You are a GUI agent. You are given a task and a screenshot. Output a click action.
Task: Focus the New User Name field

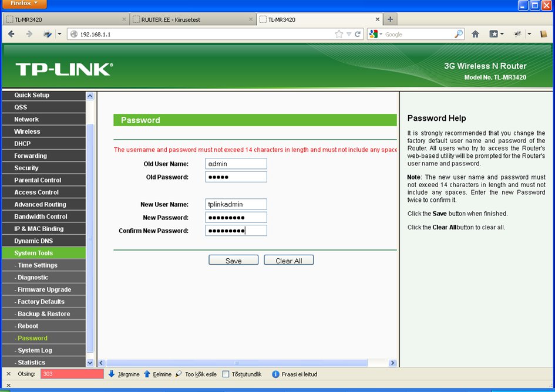(236, 204)
